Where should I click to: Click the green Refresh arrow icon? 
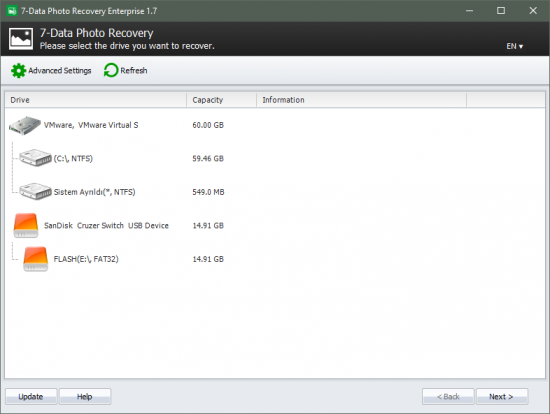pyautogui.click(x=111, y=70)
